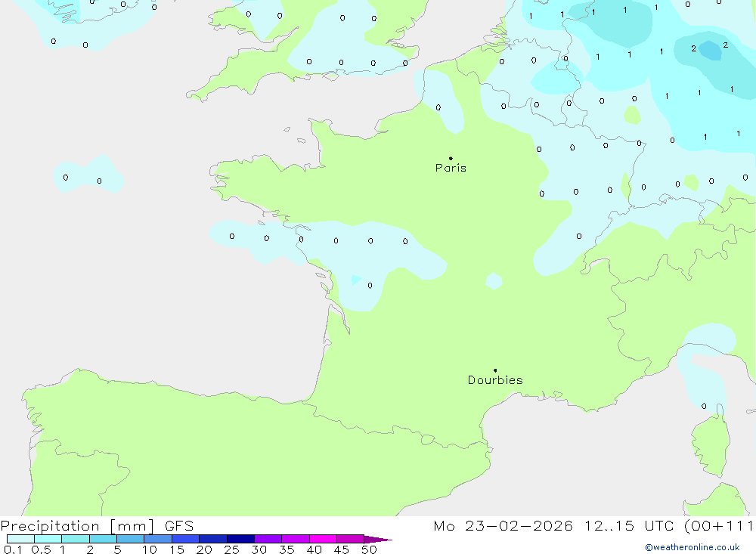756x554 pixels.
Task: Pick the legend swatch between 45 and 50
Action: [350, 539]
